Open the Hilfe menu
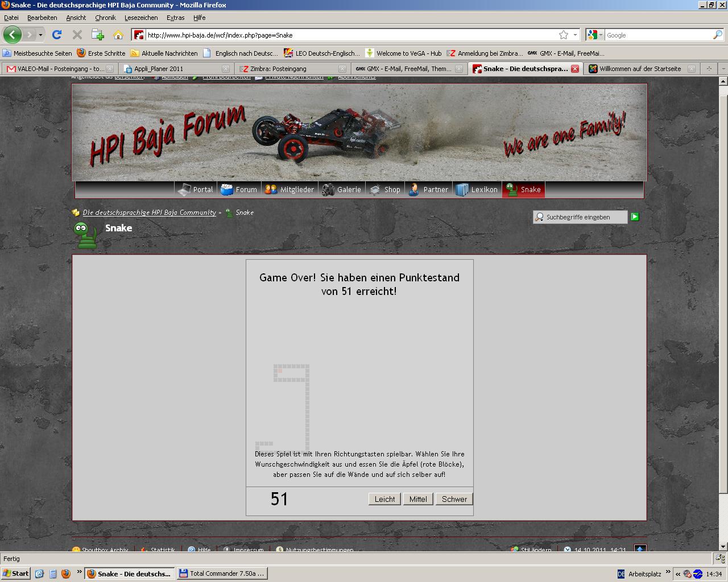 pyautogui.click(x=199, y=18)
